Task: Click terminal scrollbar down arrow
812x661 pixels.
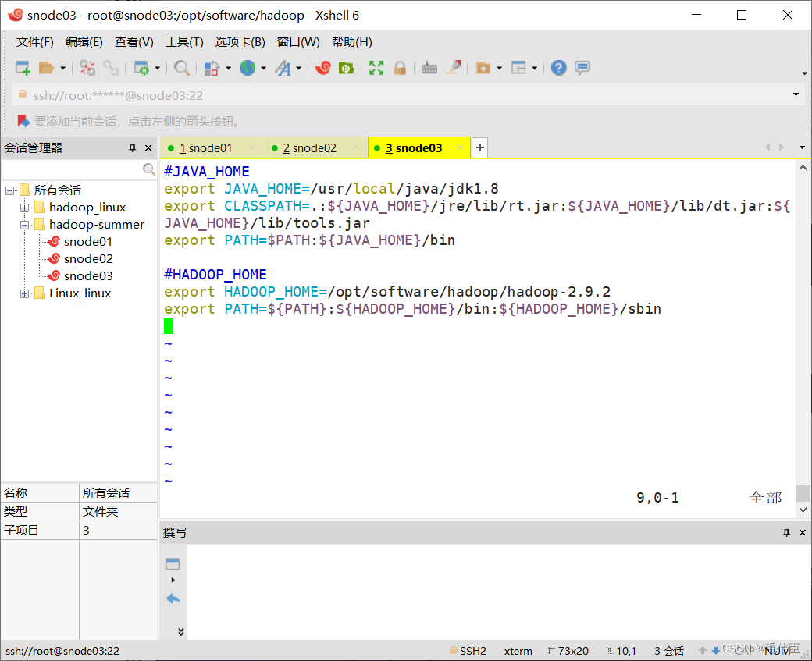Action: 803,510
